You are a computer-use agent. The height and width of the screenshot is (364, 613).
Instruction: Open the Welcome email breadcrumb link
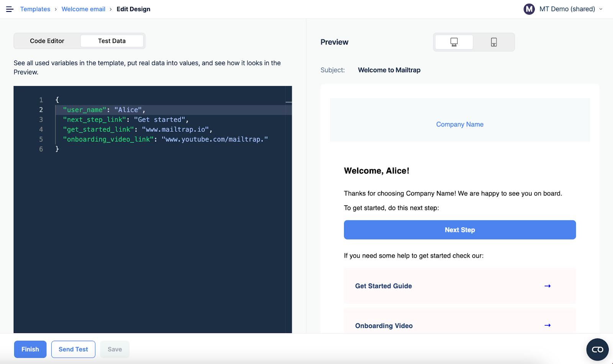coord(84,9)
